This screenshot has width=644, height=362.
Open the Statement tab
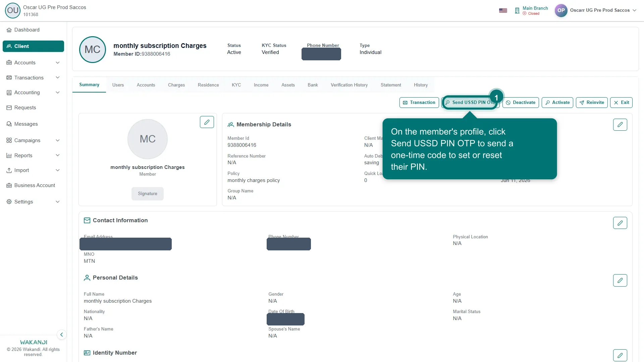pos(391,85)
